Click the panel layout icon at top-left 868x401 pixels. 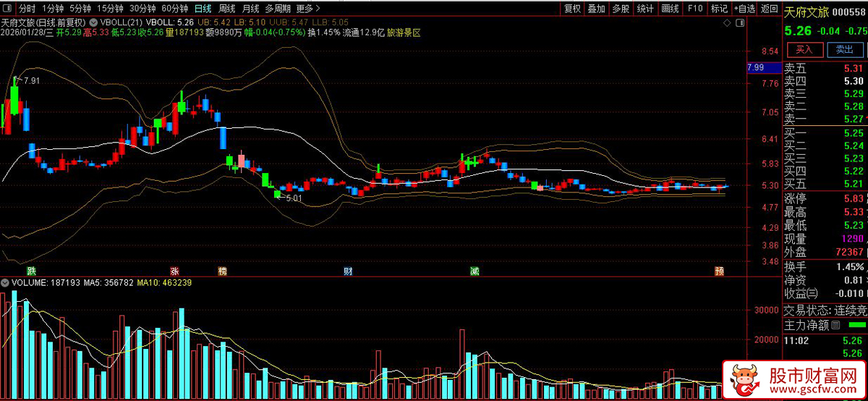pos(7,9)
